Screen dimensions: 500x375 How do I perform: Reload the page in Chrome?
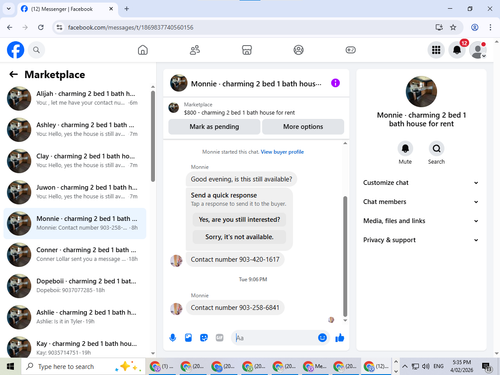pyautogui.click(x=41, y=27)
